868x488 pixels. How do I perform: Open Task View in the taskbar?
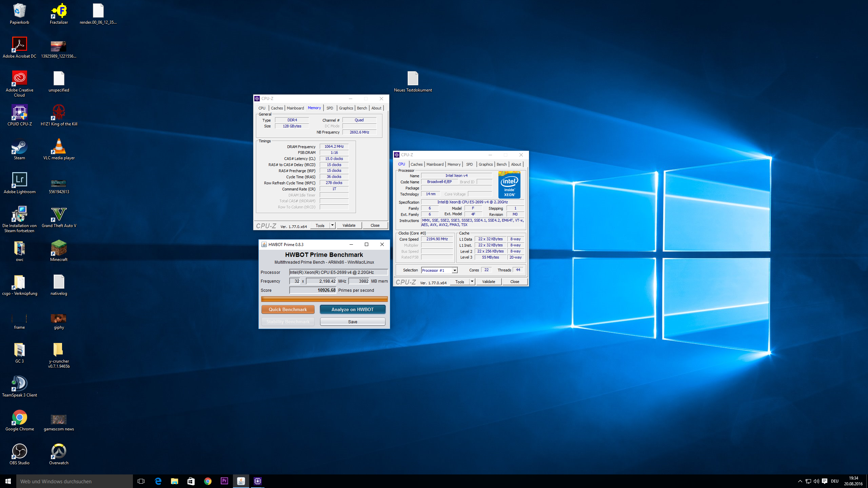(141, 481)
